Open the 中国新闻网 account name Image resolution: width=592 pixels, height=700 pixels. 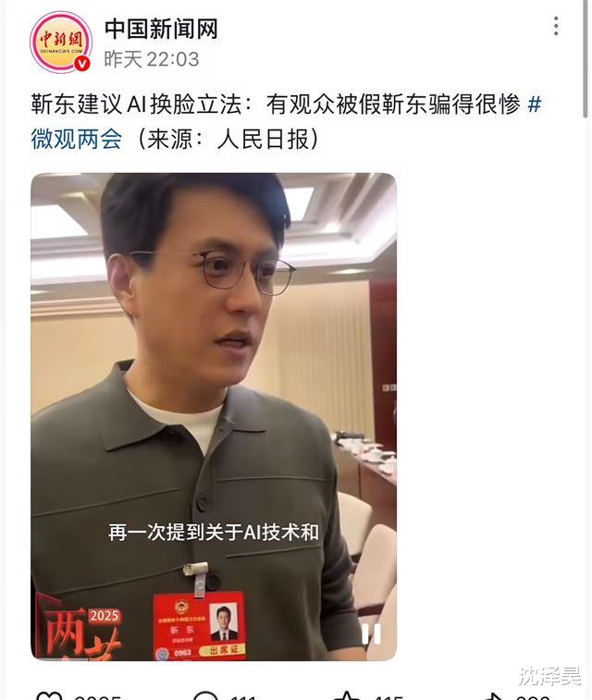pos(161,30)
